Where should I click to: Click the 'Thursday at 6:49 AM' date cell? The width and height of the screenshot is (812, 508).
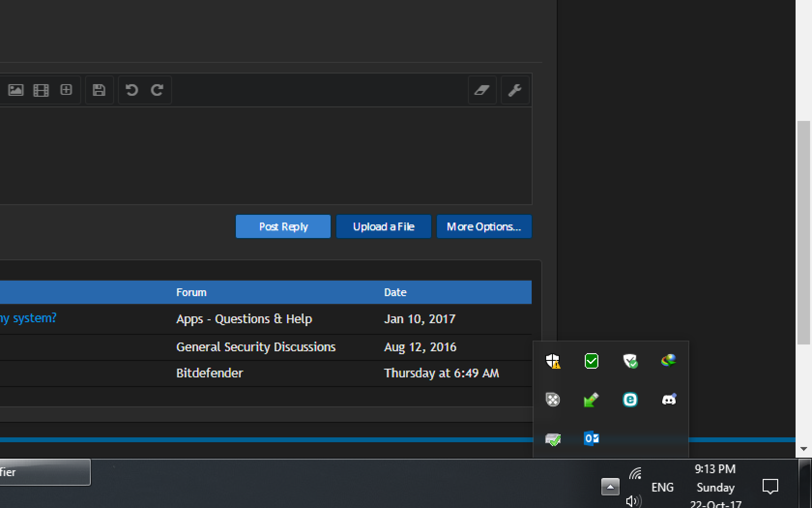point(441,373)
